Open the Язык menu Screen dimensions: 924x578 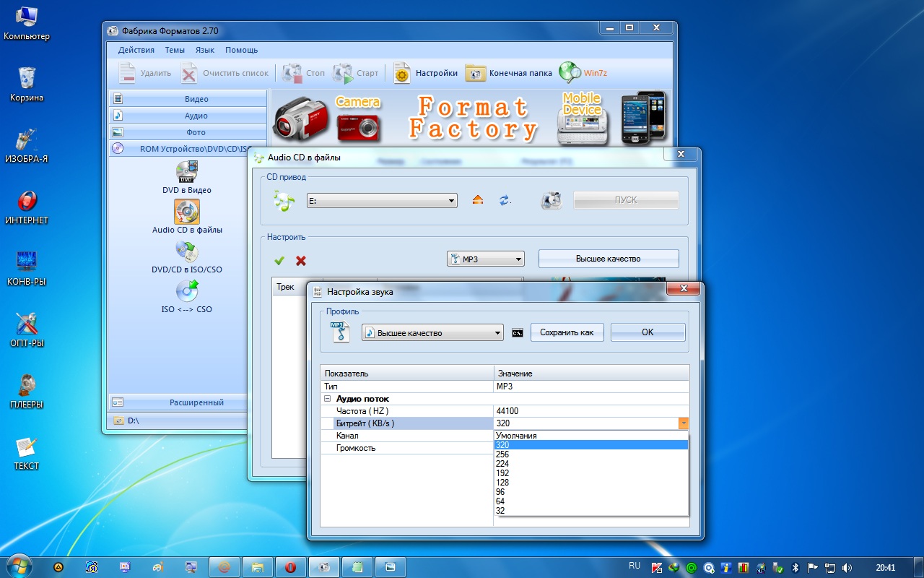coord(205,50)
